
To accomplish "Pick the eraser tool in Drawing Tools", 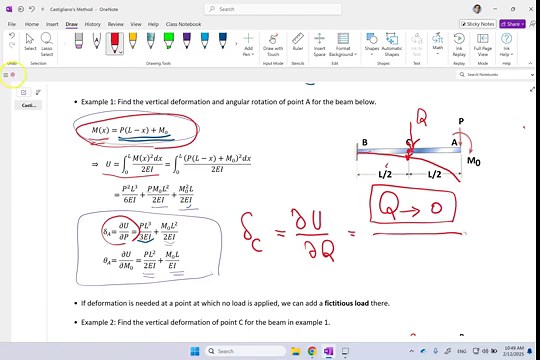I will tap(79, 41).
